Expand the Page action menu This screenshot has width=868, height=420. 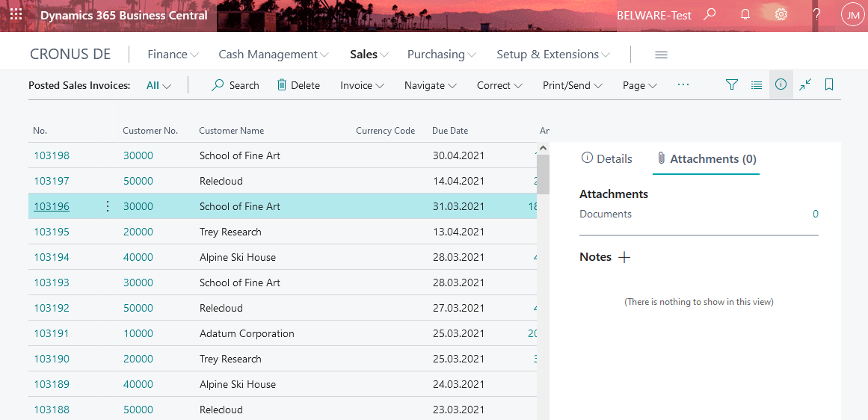point(639,85)
